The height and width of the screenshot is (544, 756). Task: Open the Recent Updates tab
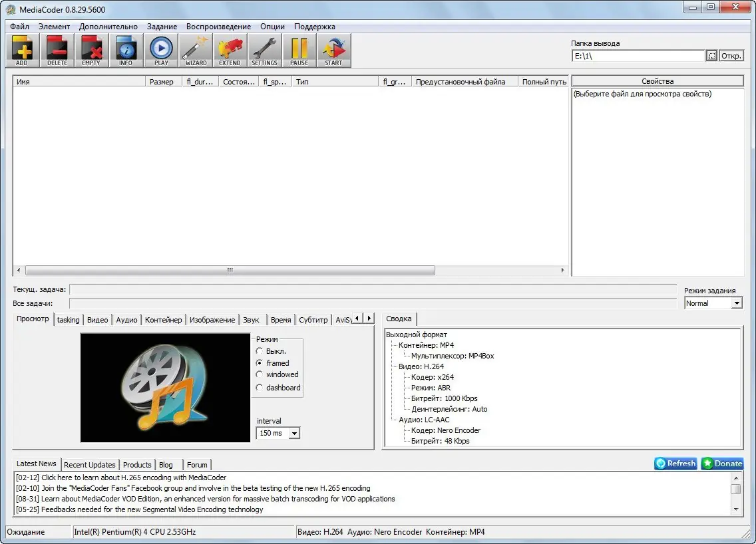pyautogui.click(x=90, y=465)
